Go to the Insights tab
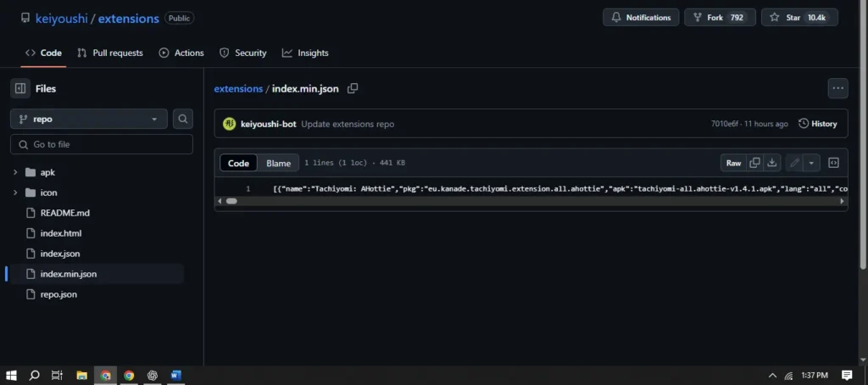Image resolution: width=868 pixels, height=385 pixels. [x=305, y=53]
